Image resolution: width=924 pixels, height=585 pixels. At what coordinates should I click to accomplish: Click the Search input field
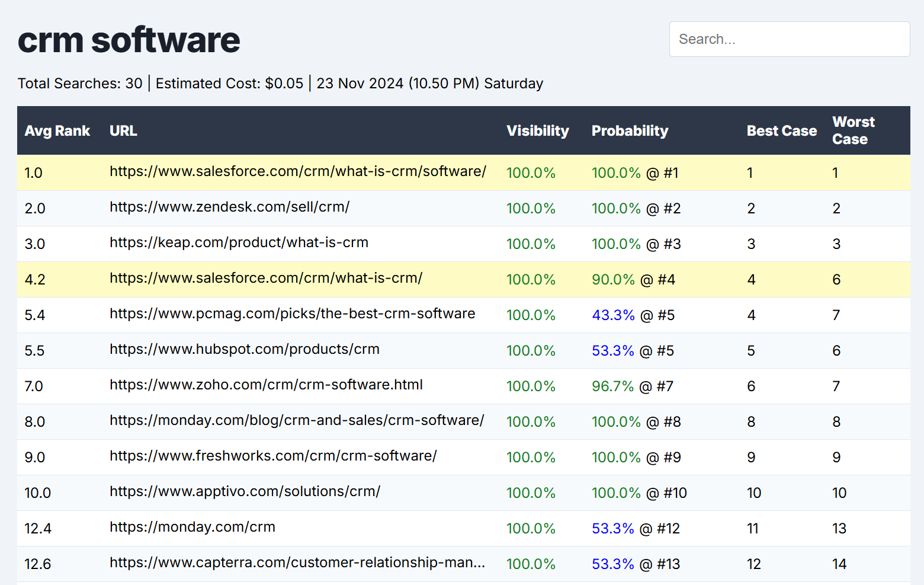(790, 39)
